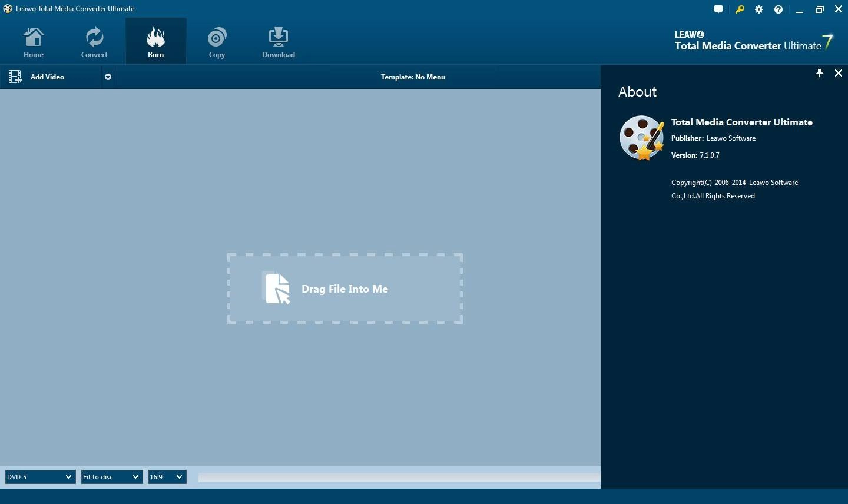
Task: Click the Copyright 2006-2014 Leawo Software text
Action: coord(735,189)
